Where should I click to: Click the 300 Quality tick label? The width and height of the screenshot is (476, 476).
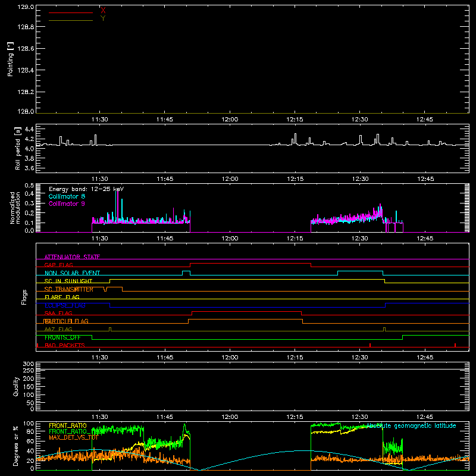29,364
